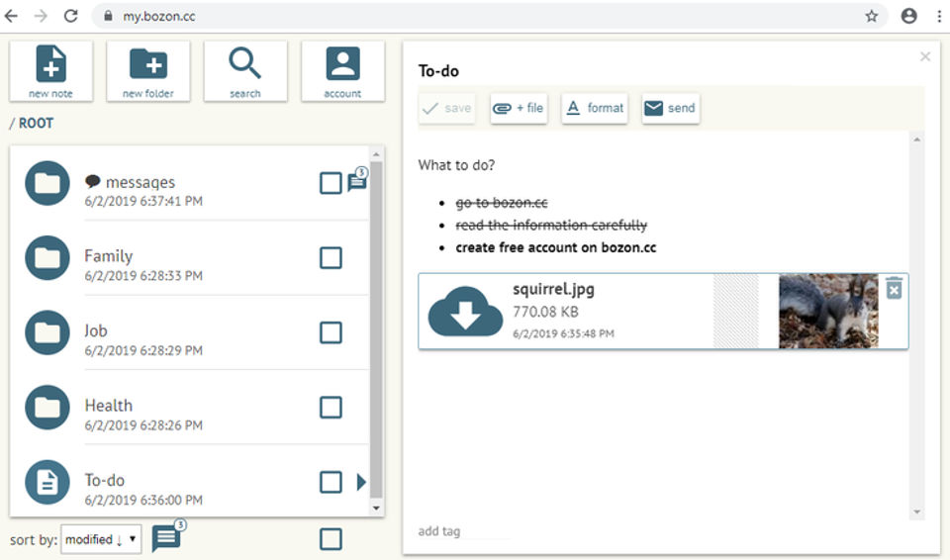
Task: Click the + file attach button
Action: (519, 108)
